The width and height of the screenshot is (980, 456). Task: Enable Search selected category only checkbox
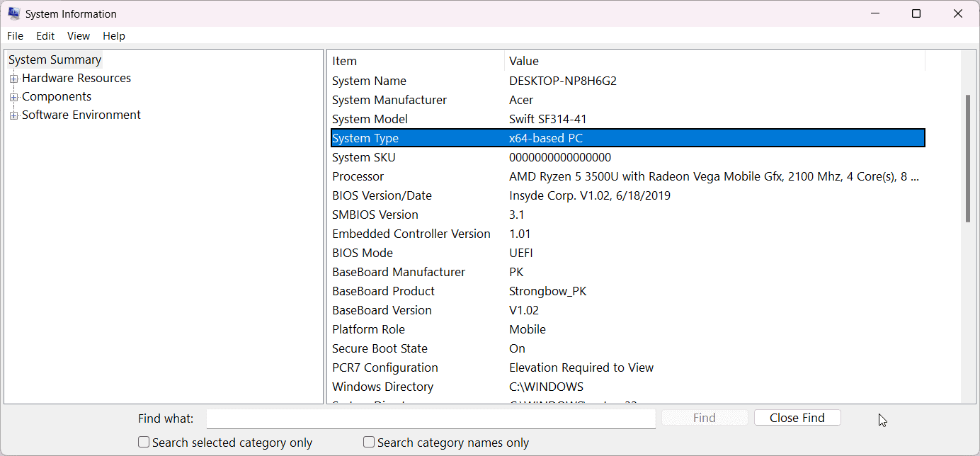144,443
